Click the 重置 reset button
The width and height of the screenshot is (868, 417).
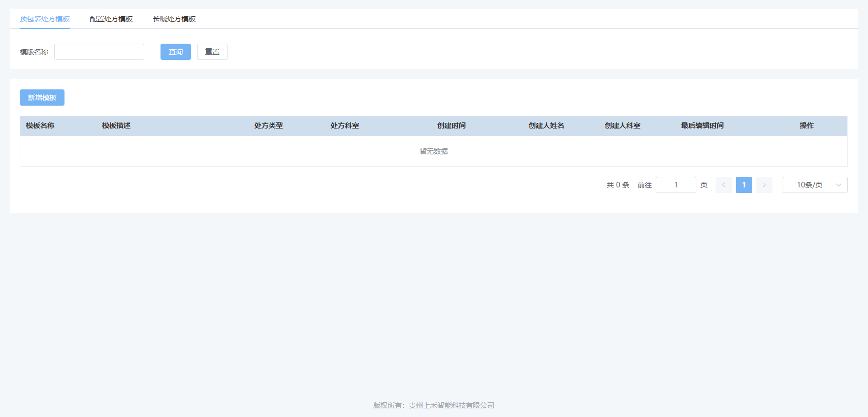coord(212,52)
